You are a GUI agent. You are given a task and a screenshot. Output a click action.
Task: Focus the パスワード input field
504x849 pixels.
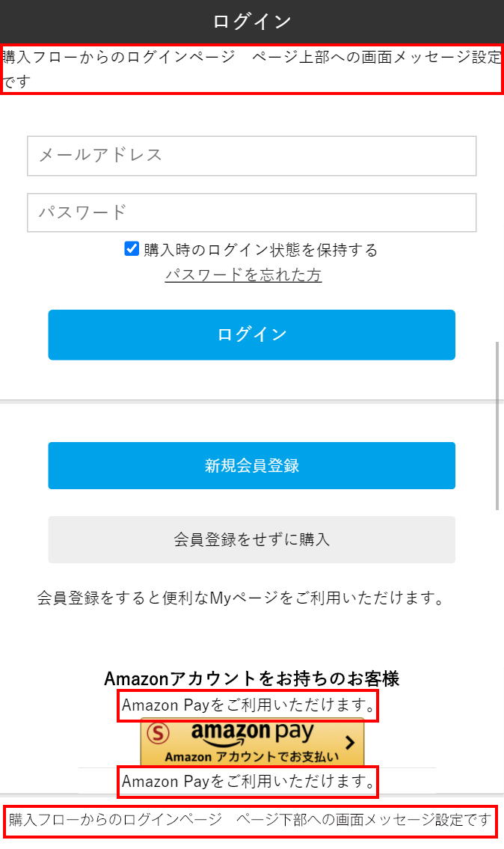click(252, 213)
